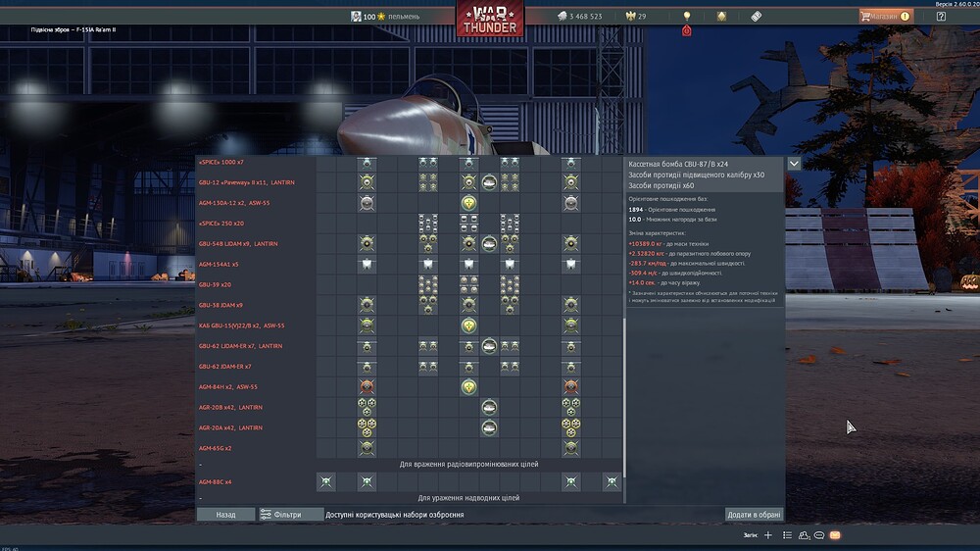Select AGM-65G x2 preset

click(215, 448)
